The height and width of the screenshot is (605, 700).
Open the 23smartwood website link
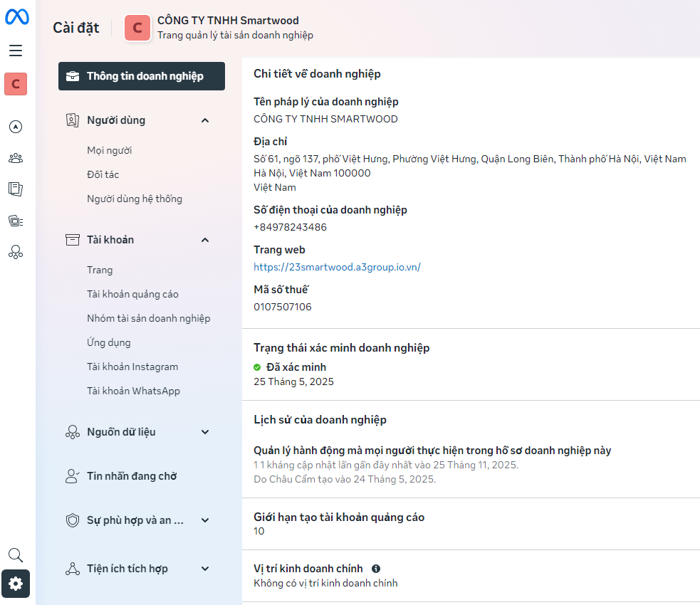point(337,267)
